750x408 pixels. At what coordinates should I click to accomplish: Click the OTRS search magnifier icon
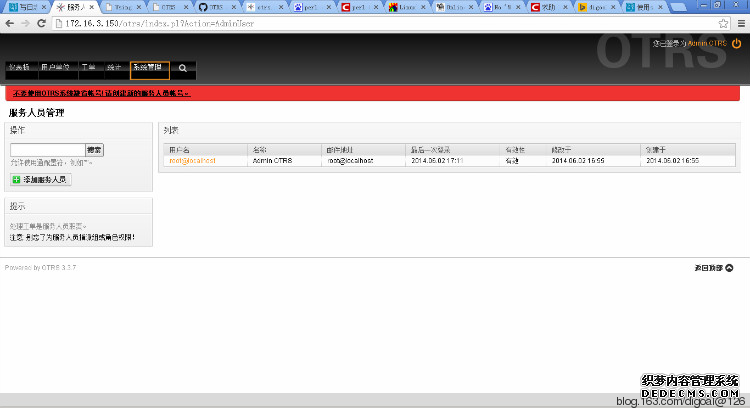pos(183,68)
